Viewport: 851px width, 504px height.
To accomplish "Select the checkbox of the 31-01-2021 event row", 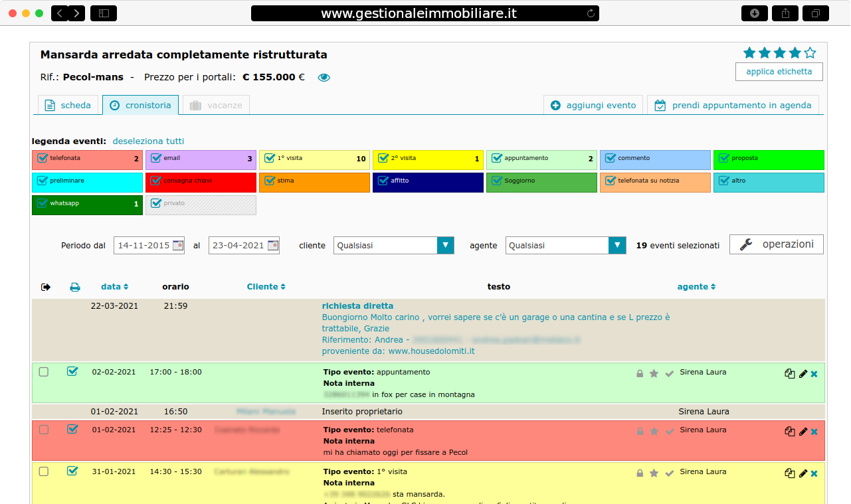I will point(44,471).
